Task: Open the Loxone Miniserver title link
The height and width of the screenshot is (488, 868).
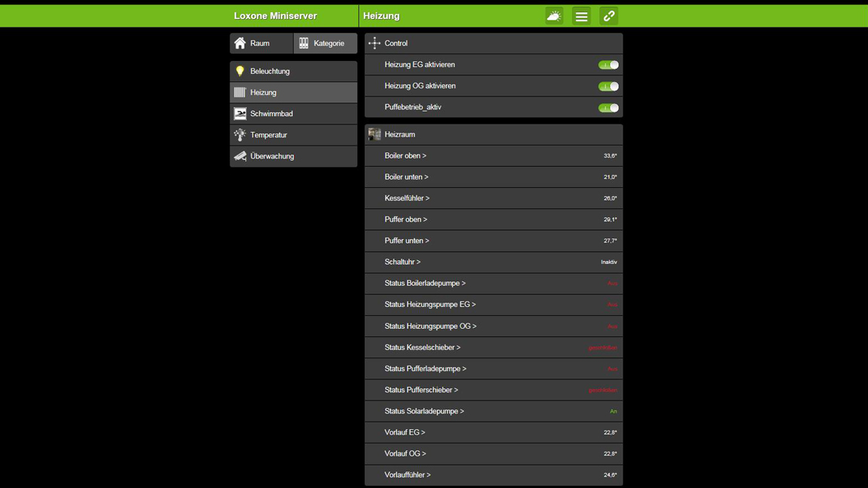Action: [x=275, y=16]
